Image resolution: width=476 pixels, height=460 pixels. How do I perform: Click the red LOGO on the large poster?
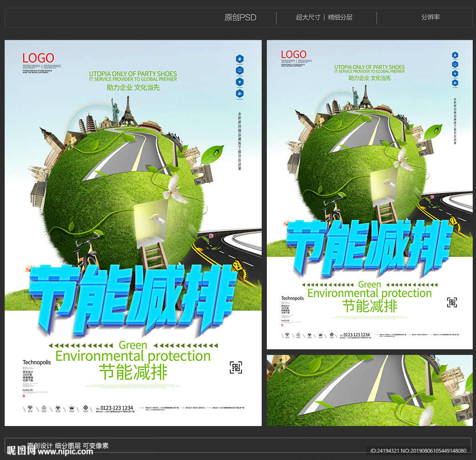(38, 58)
